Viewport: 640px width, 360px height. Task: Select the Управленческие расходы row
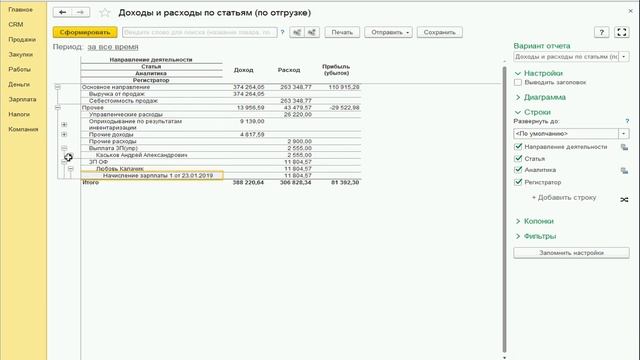126,115
